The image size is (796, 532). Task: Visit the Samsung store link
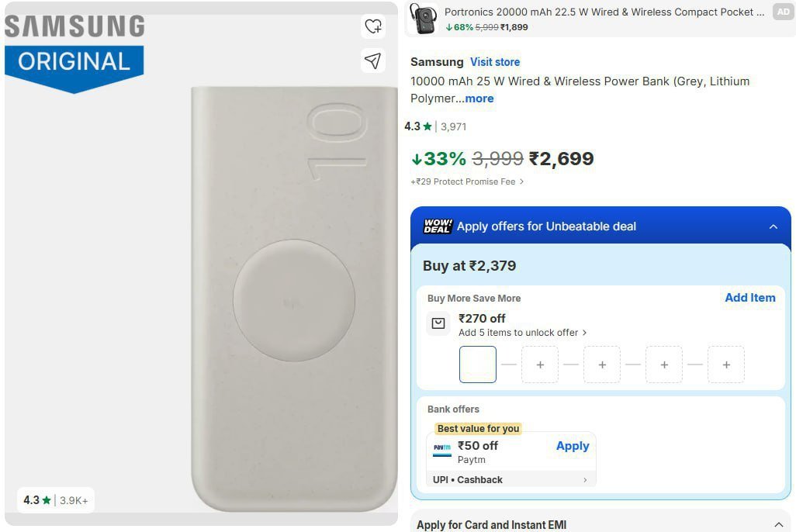[495, 62]
